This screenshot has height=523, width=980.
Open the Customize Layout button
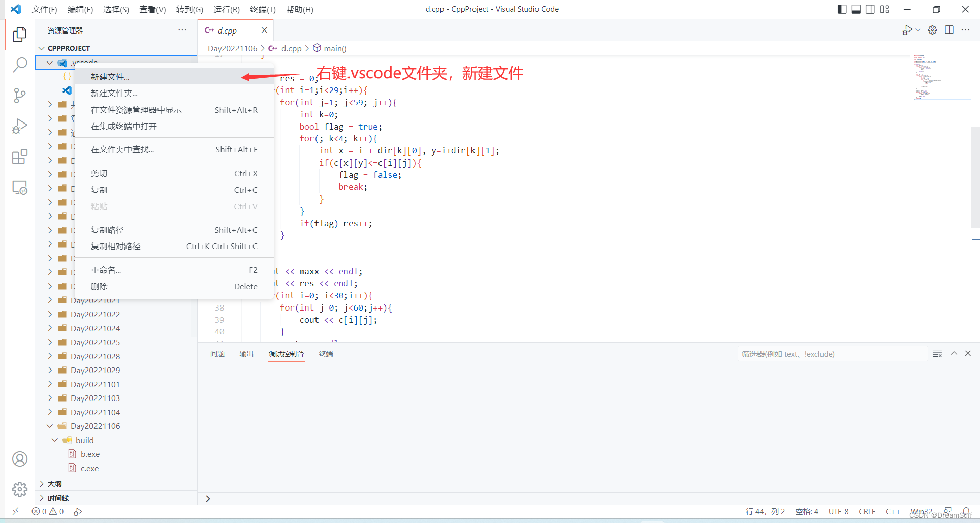[x=884, y=9]
